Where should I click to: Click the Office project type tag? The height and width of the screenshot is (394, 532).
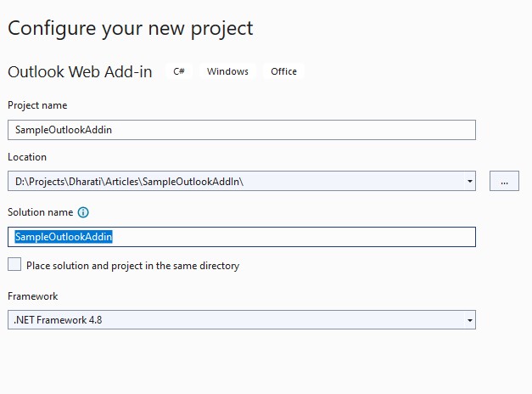(x=283, y=71)
